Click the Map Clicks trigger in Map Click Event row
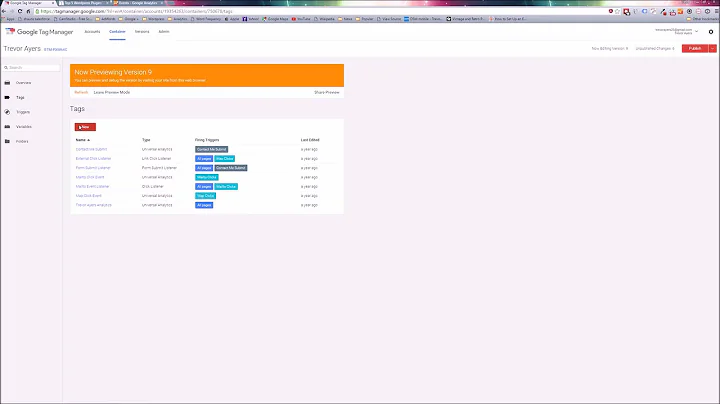This screenshot has height=404, width=720. point(205,196)
